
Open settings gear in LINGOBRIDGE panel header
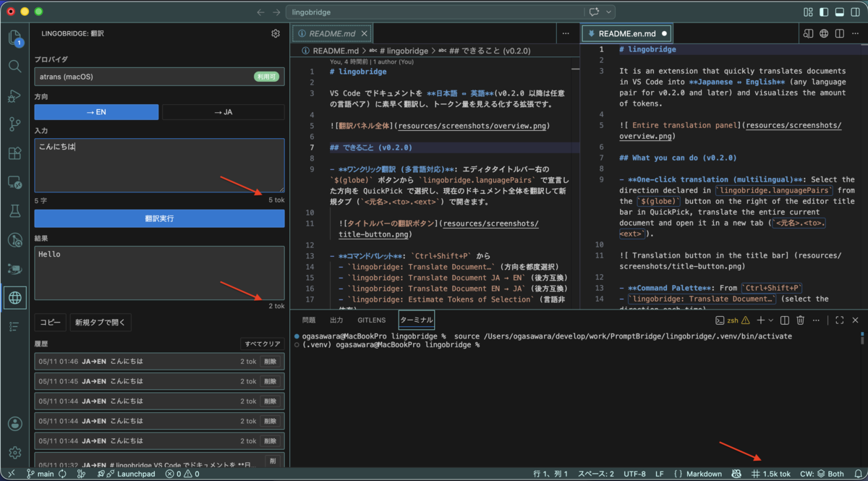tap(276, 33)
